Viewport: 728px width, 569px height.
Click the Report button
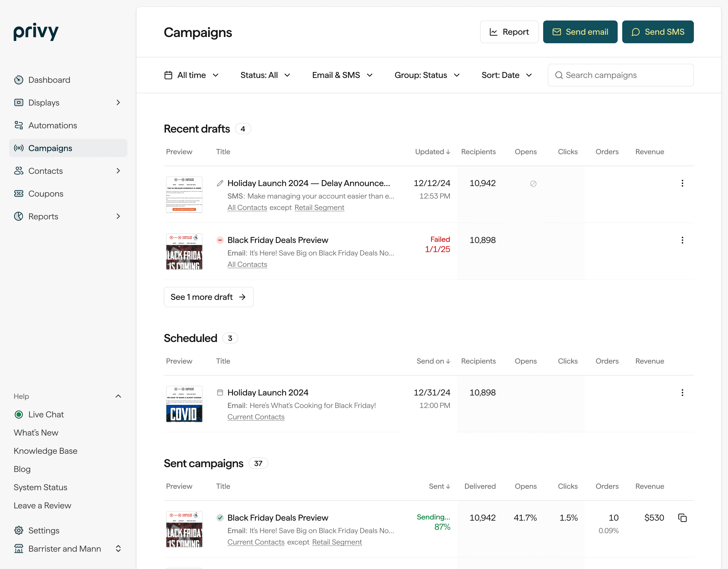tap(509, 32)
